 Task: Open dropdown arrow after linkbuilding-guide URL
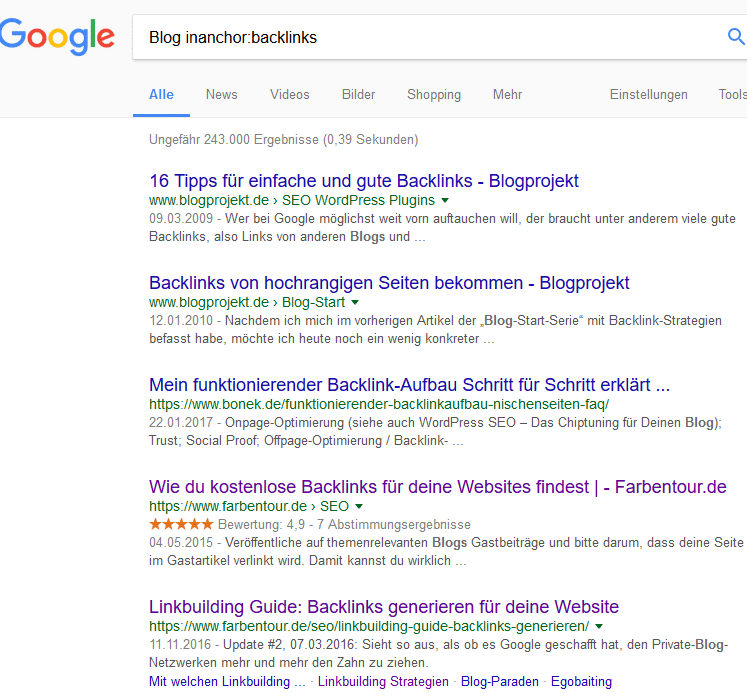[x=599, y=626]
